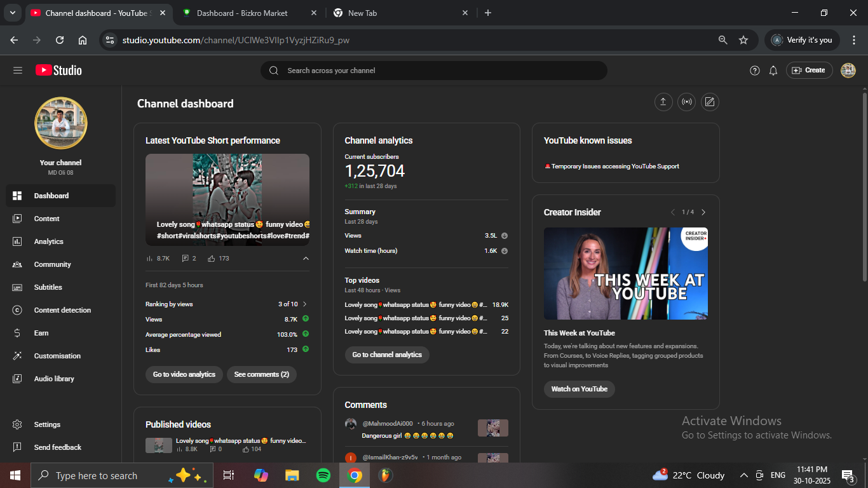Click the Go live icon
This screenshot has height=488, width=868.
(x=686, y=102)
